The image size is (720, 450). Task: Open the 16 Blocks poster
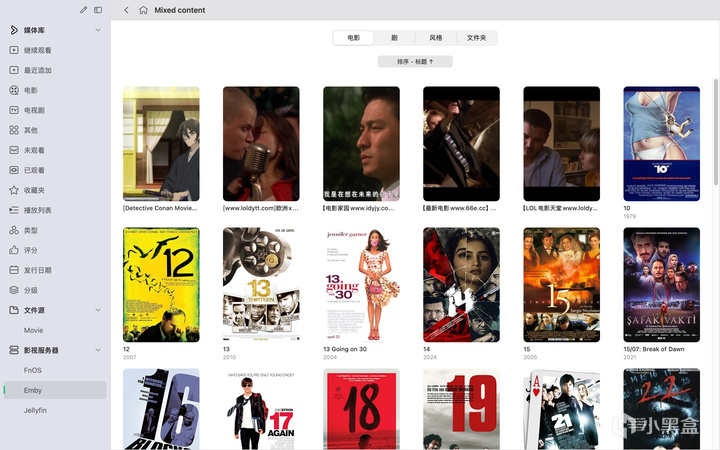pyautogui.click(x=161, y=409)
